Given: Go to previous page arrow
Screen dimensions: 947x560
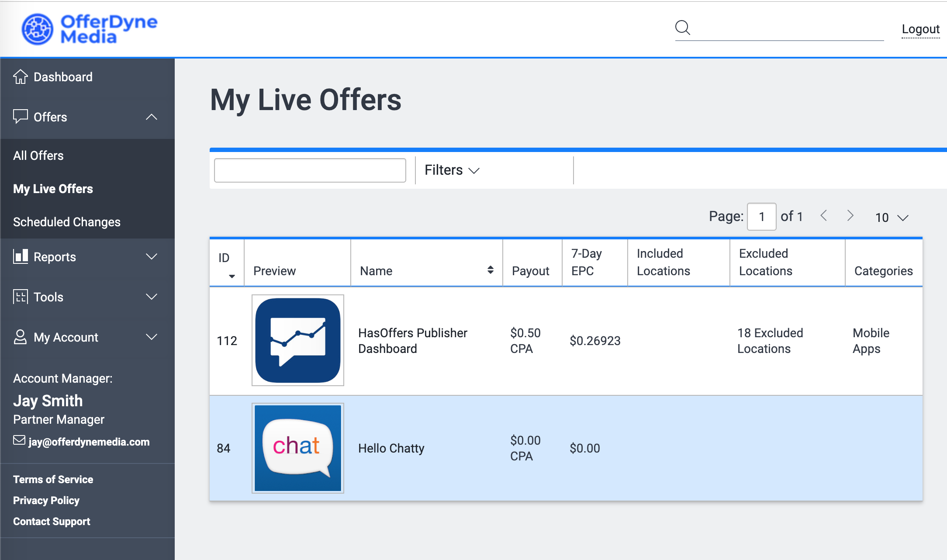Looking at the screenshot, I should pyautogui.click(x=824, y=215).
